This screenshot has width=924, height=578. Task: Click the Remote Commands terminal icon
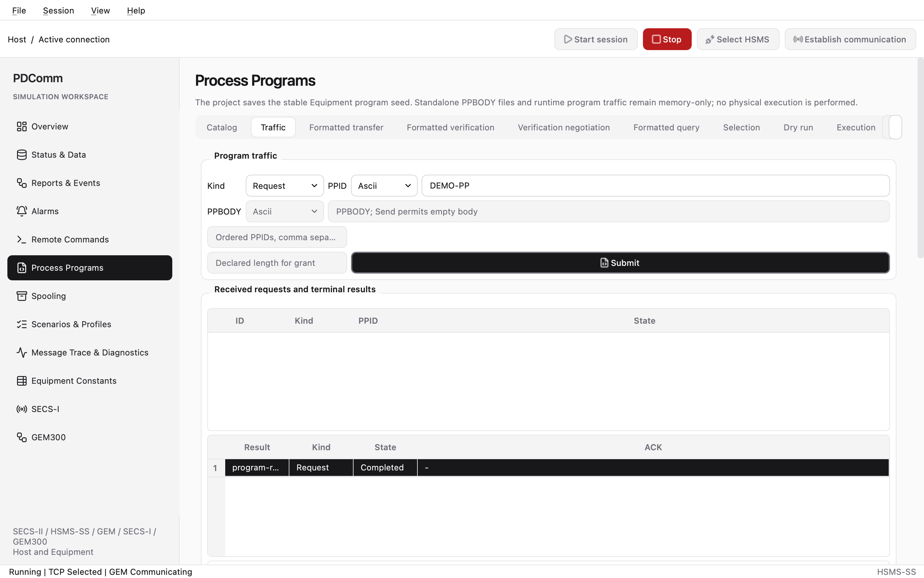pos(21,240)
